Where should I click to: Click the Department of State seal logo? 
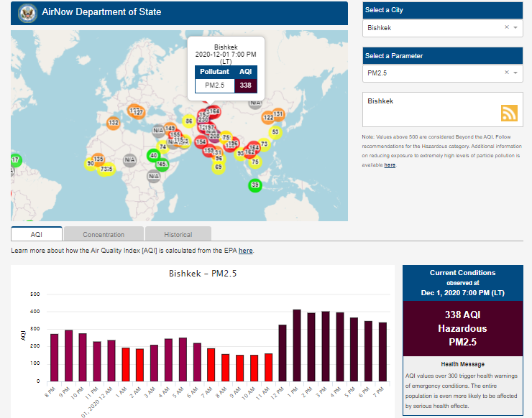27,13
